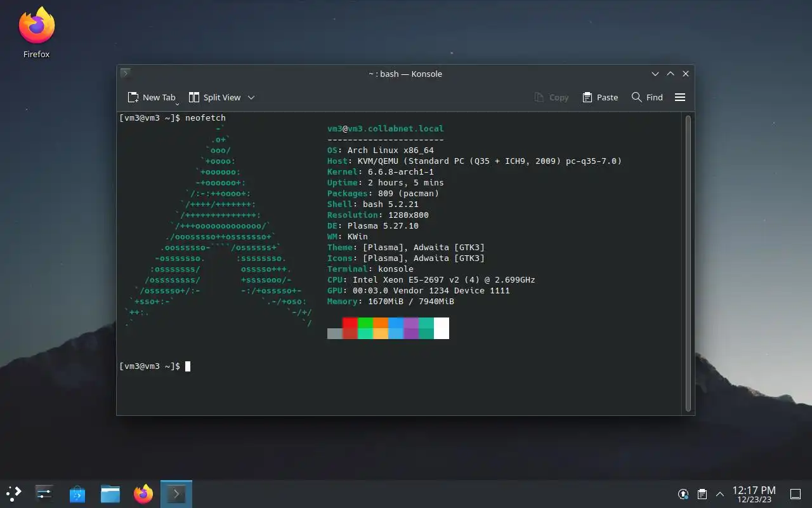Click the 'Plasma 5.27.10' DE text
Viewport: 812px width, 508px height.
[383, 226]
